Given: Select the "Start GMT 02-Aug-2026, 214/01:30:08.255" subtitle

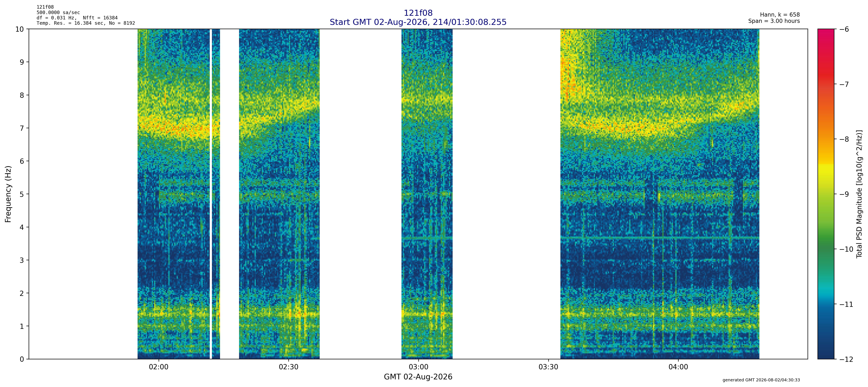Looking at the screenshot, I should [418, 22].
